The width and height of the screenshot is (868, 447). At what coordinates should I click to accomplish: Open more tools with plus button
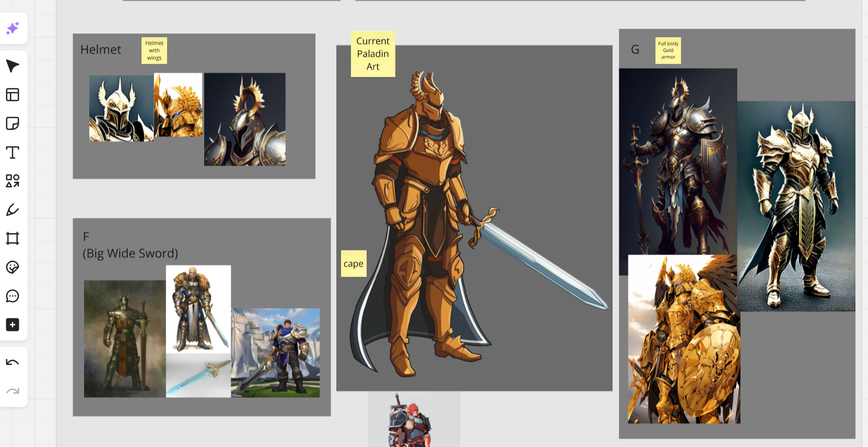(x=13, y=325)
